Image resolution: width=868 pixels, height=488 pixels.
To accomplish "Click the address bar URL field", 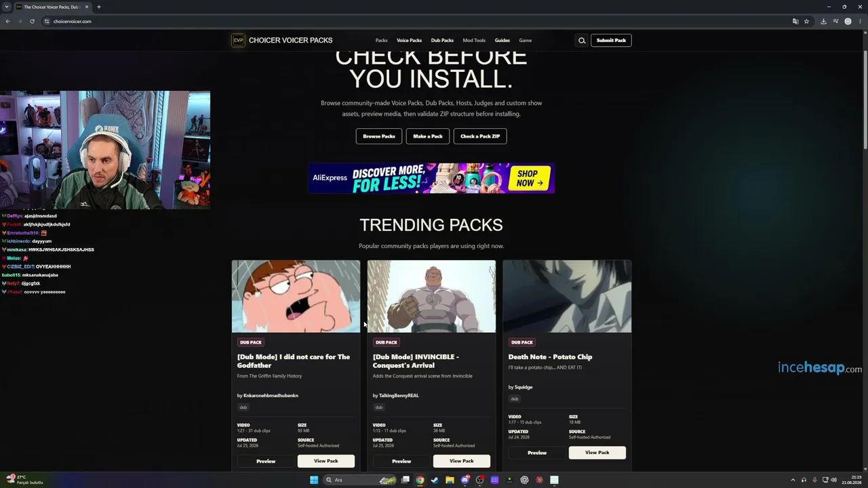I will (x=414, y=21).
